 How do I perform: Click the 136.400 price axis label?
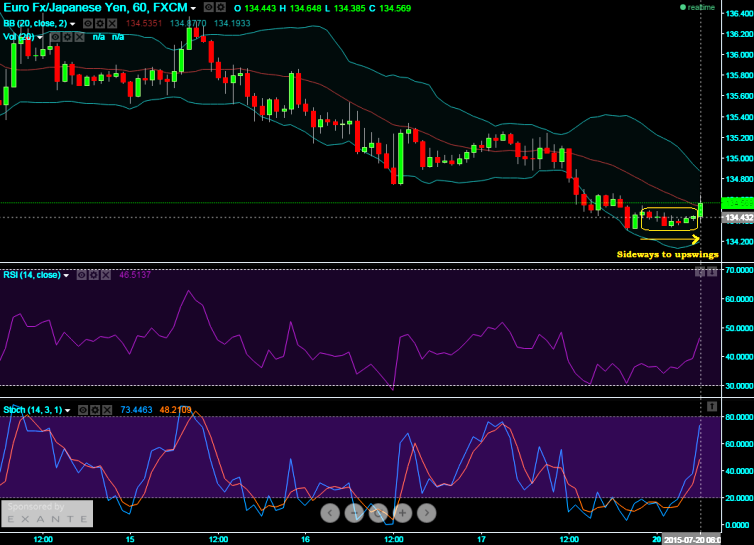(x=739, y=13)
